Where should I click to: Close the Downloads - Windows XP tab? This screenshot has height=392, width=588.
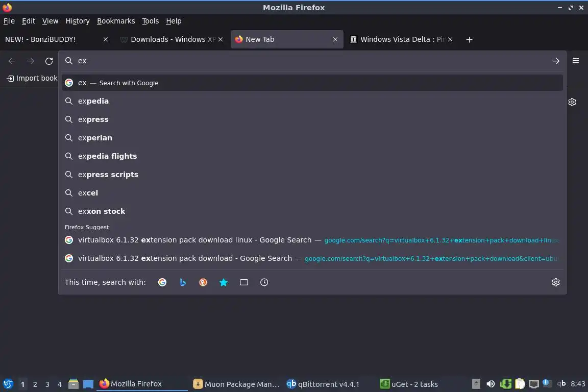click(220, 39)
